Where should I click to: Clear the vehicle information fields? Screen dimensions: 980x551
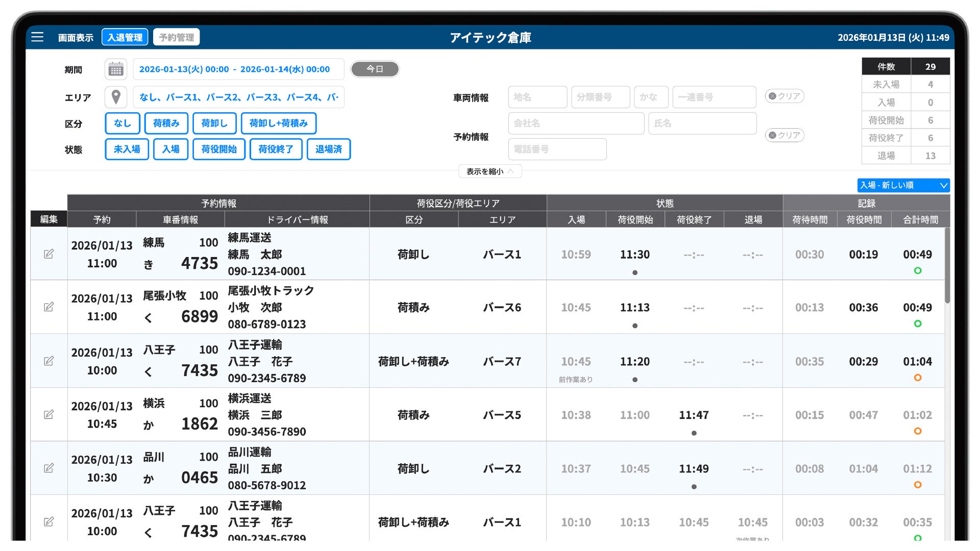point(785,96)
